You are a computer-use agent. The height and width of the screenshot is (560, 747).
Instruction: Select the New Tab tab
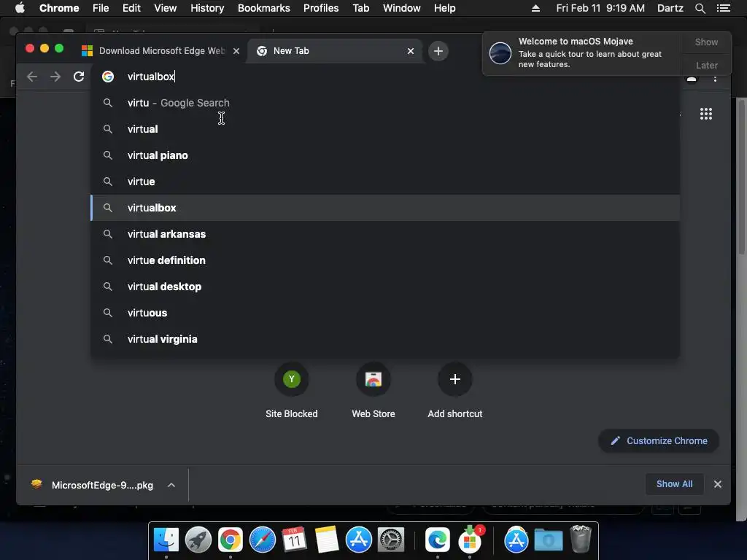pyautogui.click(x=333, y=51)
